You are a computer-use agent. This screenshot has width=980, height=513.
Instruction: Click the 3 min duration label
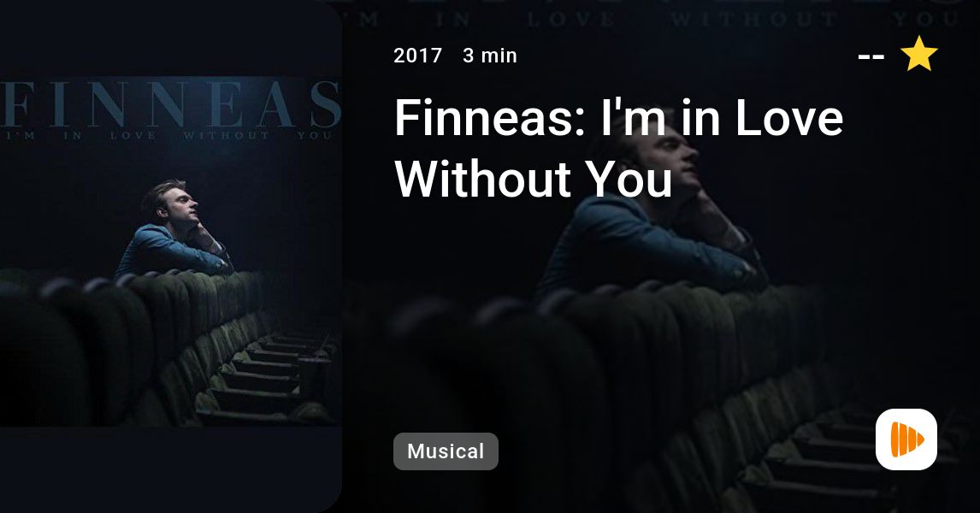pyautogui.click(x=490, y=56)
